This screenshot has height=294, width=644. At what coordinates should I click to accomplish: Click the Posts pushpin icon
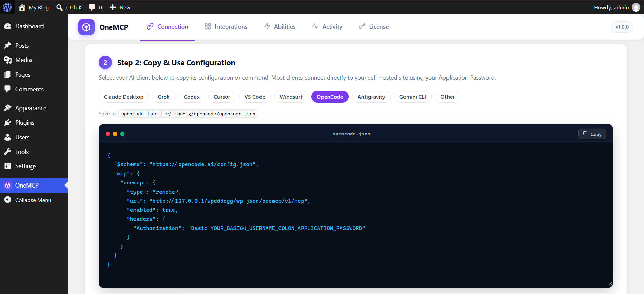[x=7, y=45]
